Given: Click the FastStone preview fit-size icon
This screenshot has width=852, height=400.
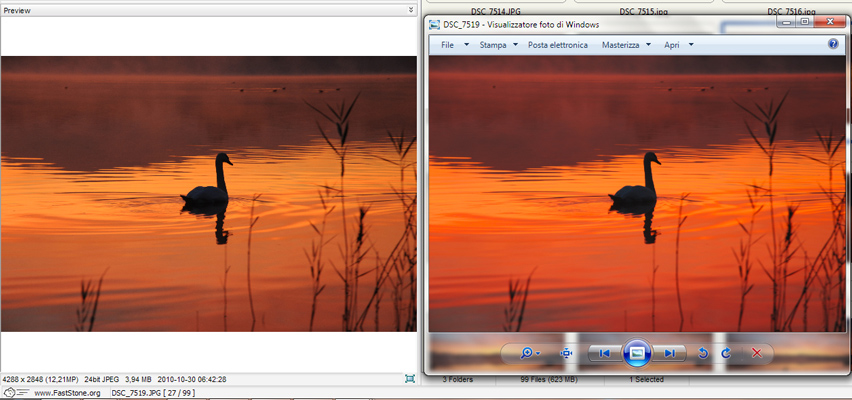Looking at the screenshot, I should [x=410, y=379].
